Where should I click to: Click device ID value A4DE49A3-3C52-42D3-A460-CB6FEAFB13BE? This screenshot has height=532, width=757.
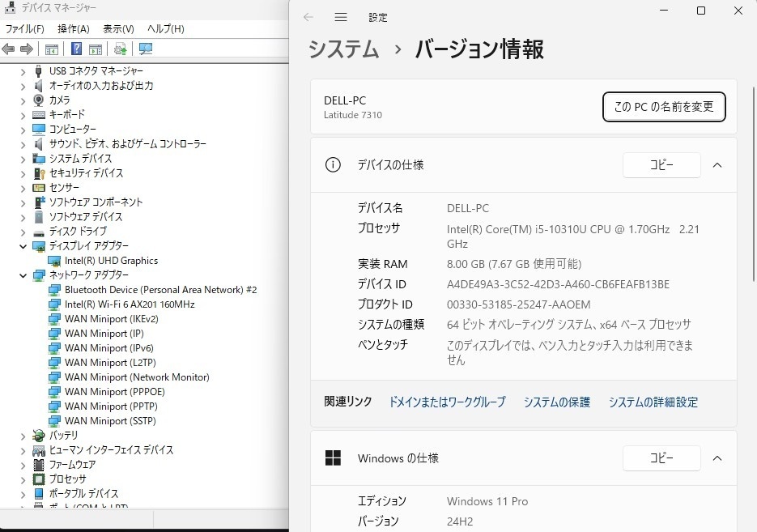(558, 284)
